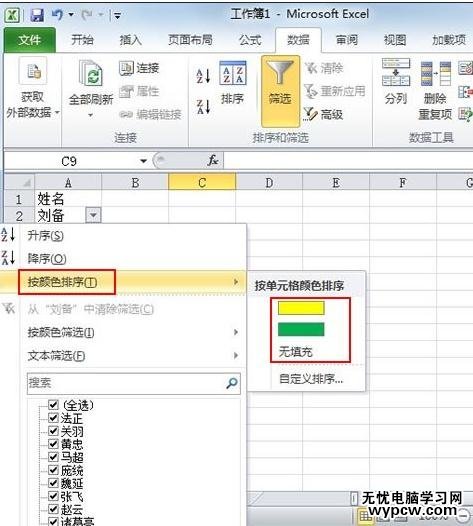
Task: Click the 删除重复项 icon
Action: coord(436,73)
